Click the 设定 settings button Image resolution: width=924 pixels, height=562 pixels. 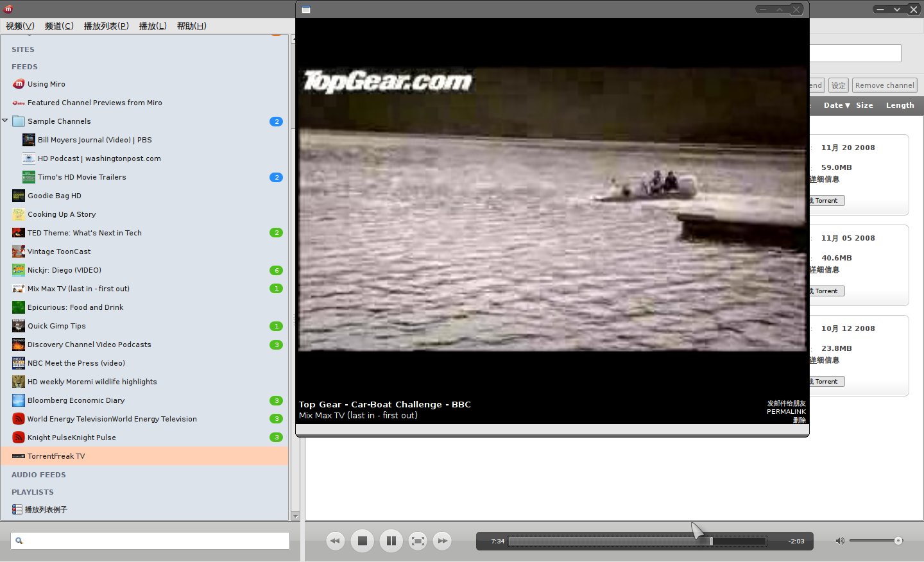(x=838, y=85)
